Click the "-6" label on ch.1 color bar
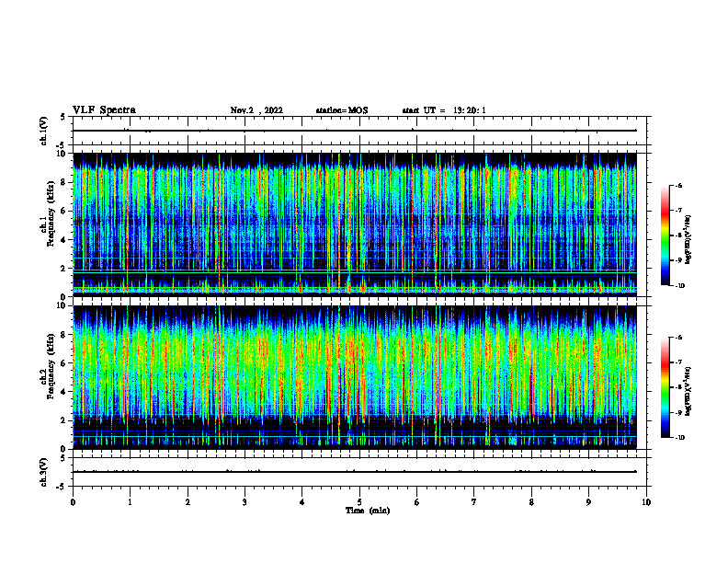The width and height of the screenshot is (728, 563). coord(678,185)
